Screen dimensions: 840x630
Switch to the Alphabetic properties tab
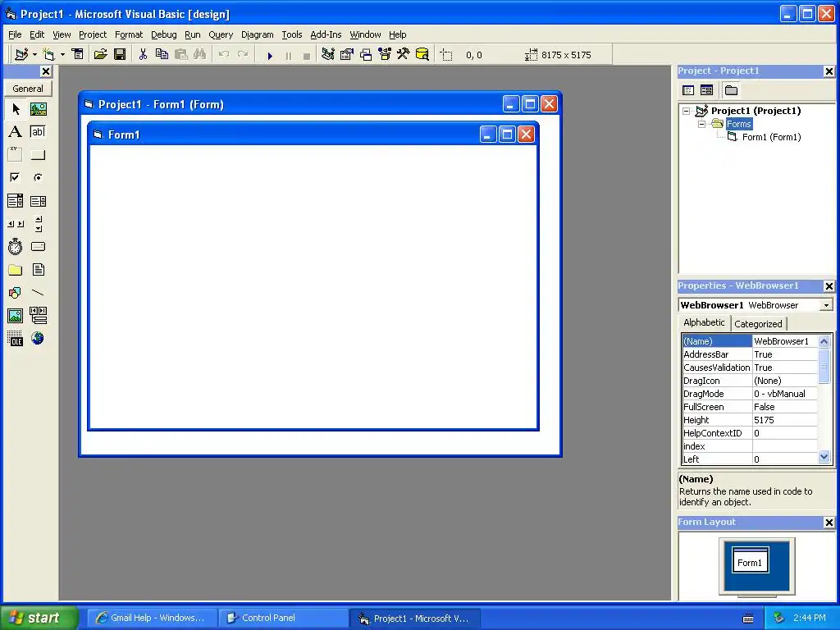tap(704, 322)
